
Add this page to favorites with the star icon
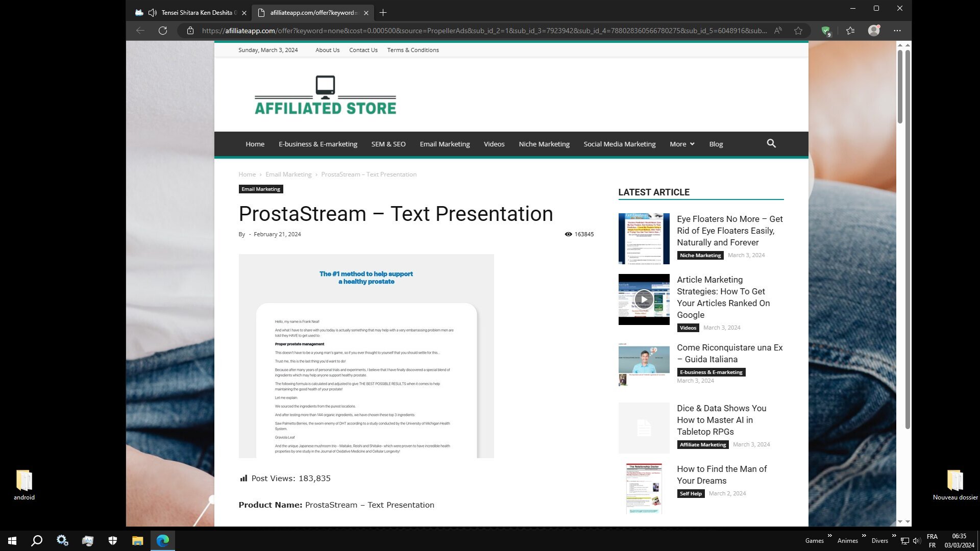[x=798, y=31]
